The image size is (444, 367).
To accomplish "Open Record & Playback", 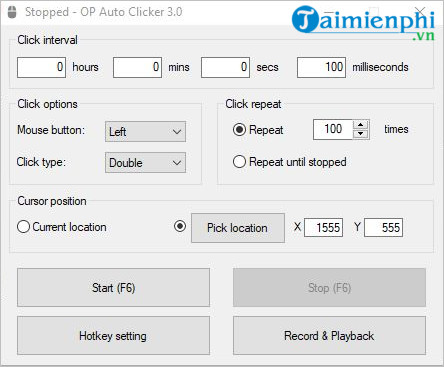I will (329, 336).
